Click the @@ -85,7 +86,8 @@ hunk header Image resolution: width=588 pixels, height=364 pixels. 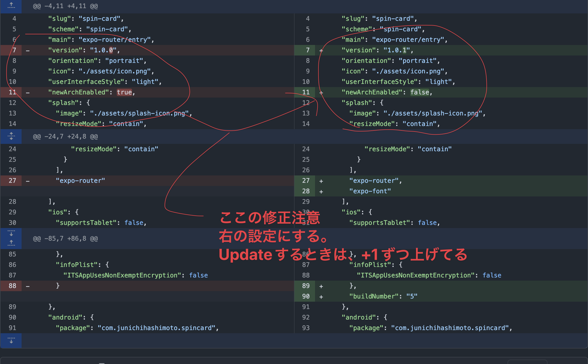point(65,238)
